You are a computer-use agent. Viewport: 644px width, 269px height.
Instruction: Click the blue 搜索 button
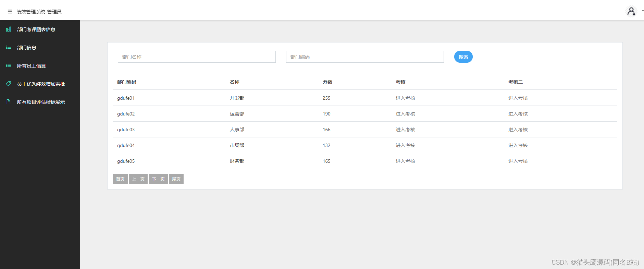point(463,57)
